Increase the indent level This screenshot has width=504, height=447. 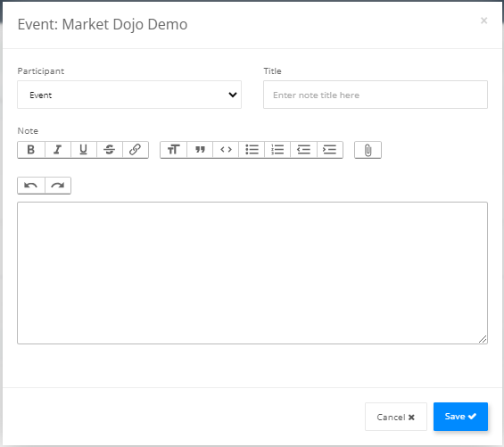click(330, 150)
